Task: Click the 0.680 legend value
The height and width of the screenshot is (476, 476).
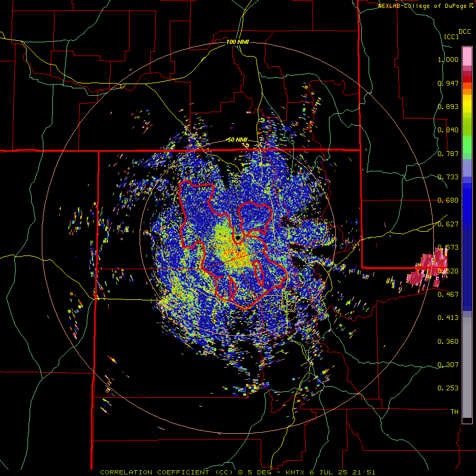Action: pyautogui.click(x=448, y=200)
